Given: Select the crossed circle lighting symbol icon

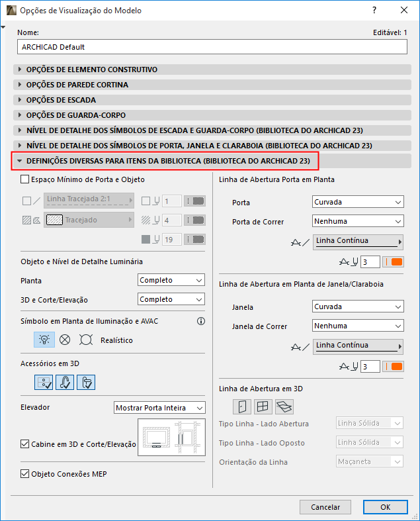Looking at the screenshot, I should [65, 340].
